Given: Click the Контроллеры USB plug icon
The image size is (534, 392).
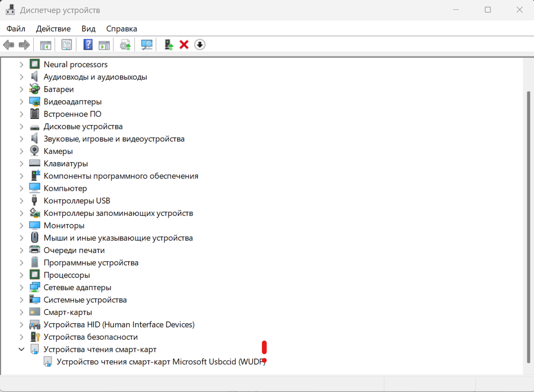Looking at the screenshot, I should click(x=35, y=201).
